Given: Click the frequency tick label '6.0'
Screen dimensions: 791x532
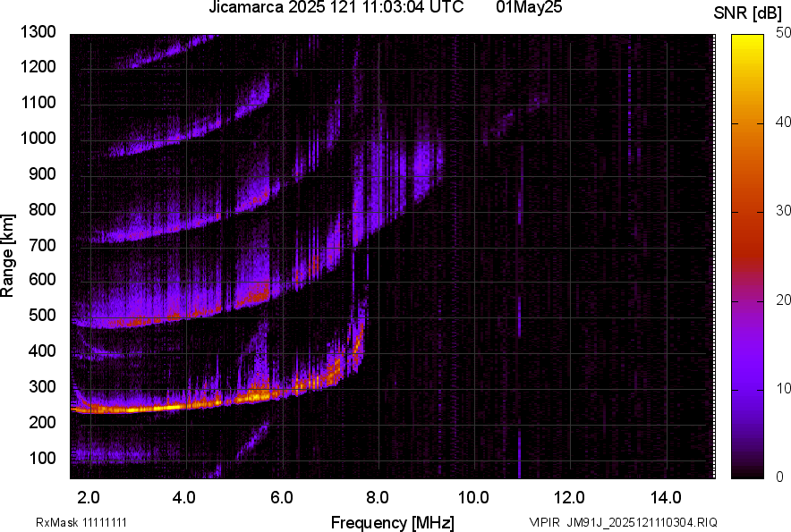Looking at the screenshot, I should pyautogui.click(x=282, y=498).
